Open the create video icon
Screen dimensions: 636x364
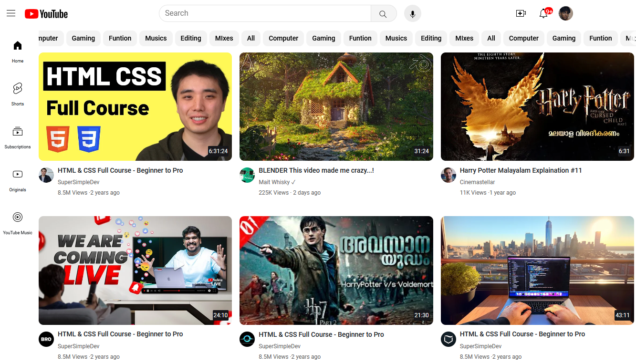[521, 13]
